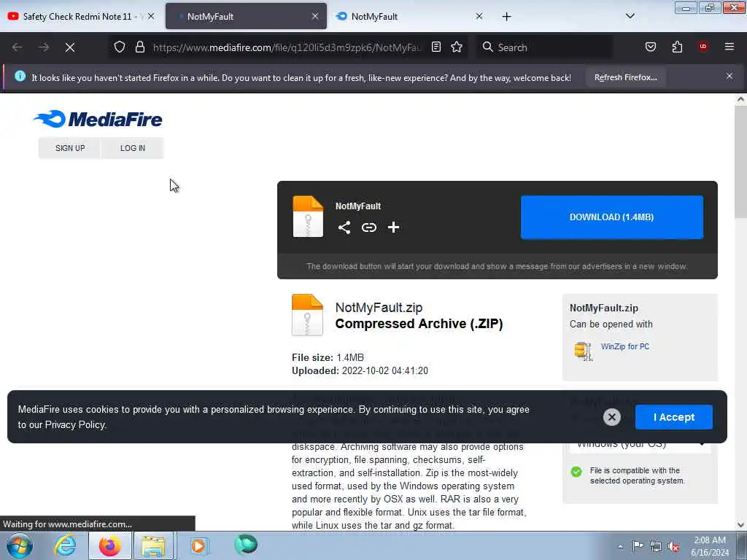
Task: Click the copy link icon under NotMyFault
Action: pyautogui.click(x=368, y=227)
